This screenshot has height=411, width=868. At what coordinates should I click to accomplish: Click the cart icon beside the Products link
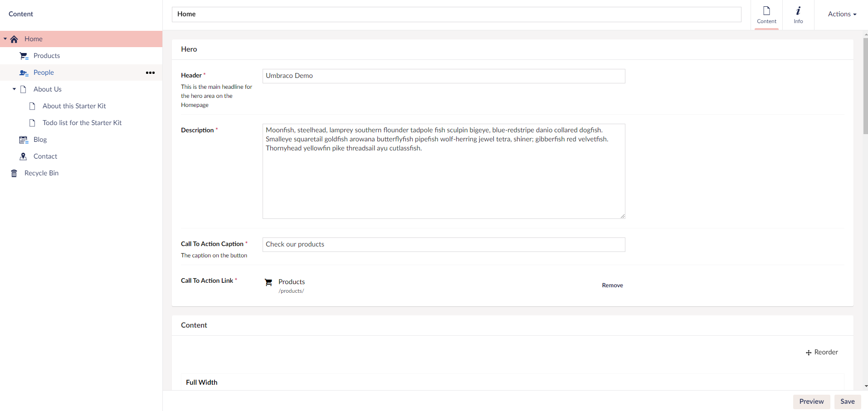(269, 282)
